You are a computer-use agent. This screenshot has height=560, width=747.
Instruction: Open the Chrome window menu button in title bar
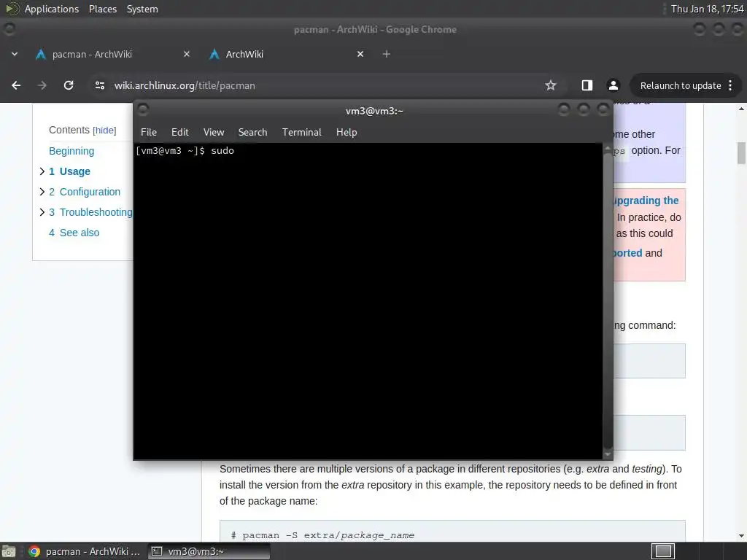pyautogui.click(x=9, y=29)
